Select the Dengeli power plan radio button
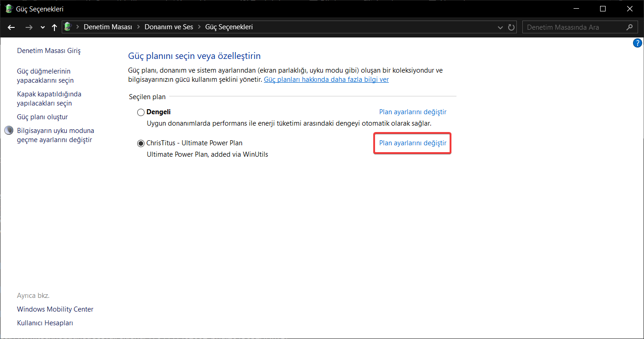 (x=141, y=112)
